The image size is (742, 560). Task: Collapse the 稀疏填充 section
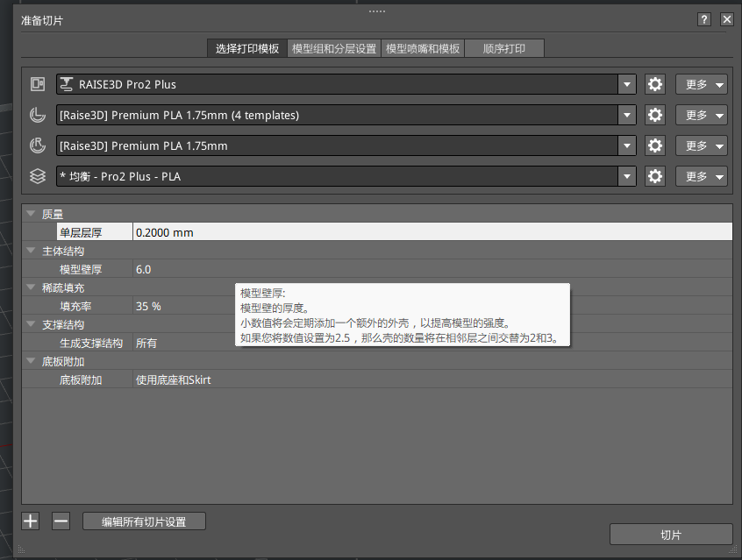pyautogui.click(x=32, y=287)
